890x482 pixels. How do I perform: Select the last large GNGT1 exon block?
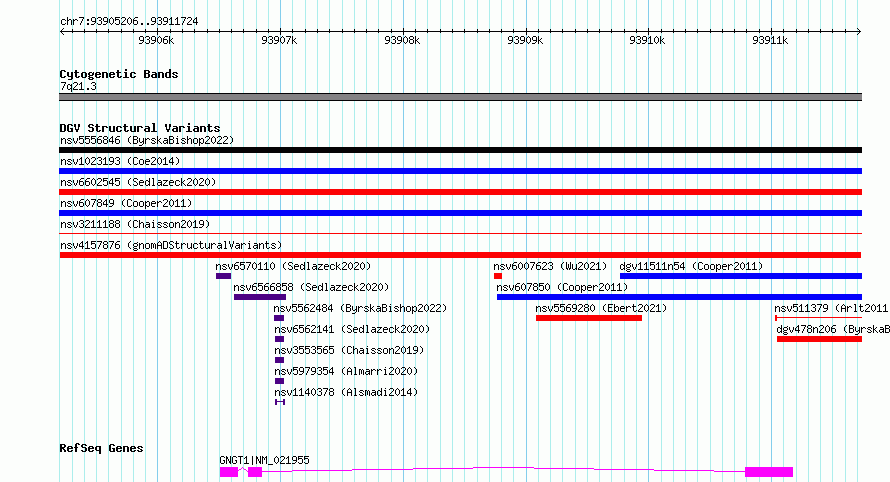click(769, 472)
